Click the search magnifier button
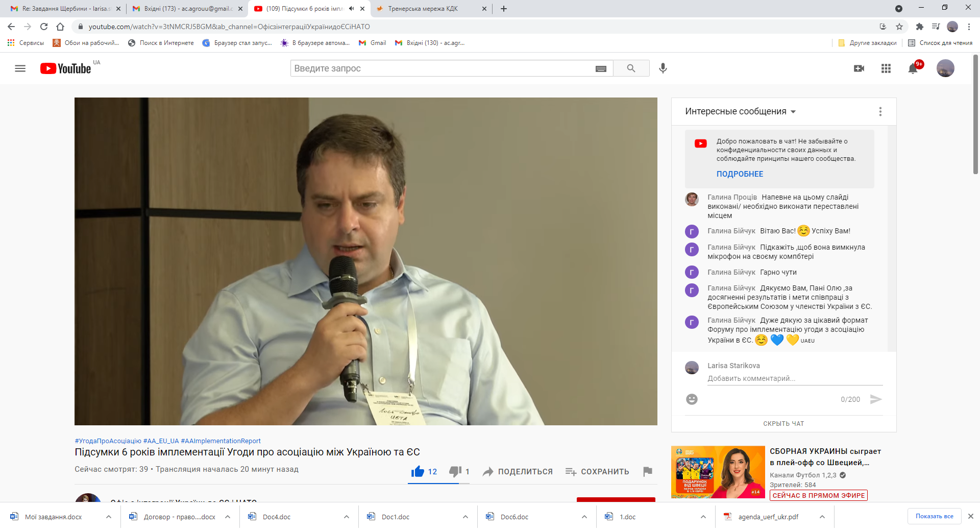The image size is (980, 531). pos(631,68)
